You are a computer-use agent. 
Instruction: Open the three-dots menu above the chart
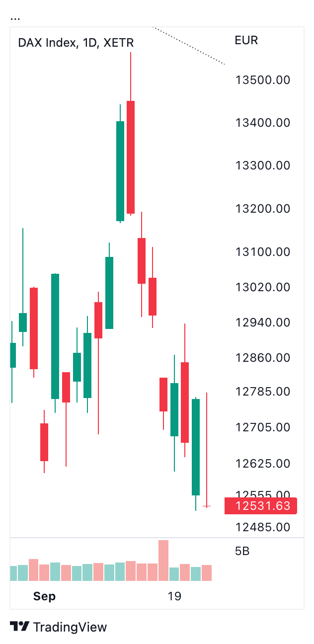pos(15,19)
